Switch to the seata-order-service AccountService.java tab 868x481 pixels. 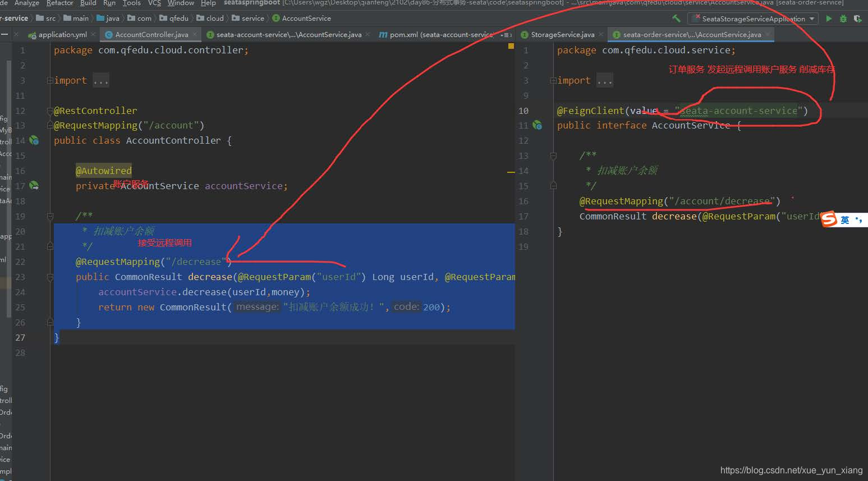[692, 35]
